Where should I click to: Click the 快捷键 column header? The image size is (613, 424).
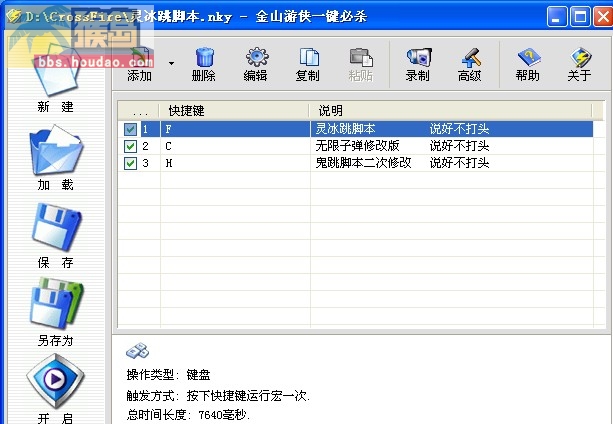[234, 111]
